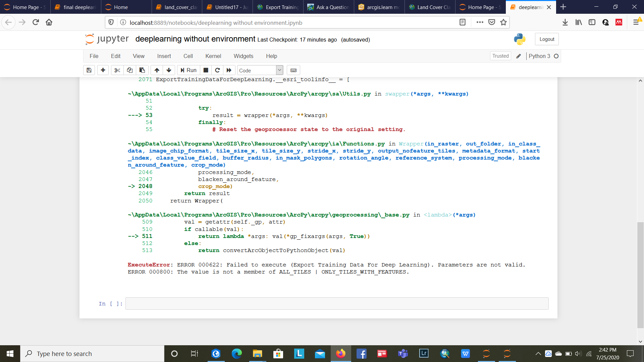Open the page actions three-dot menu

point(480,22)
